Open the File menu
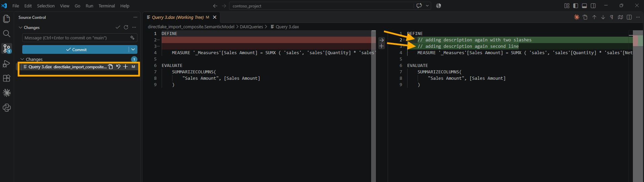644x182 pixels. click(x=15, y=6)
